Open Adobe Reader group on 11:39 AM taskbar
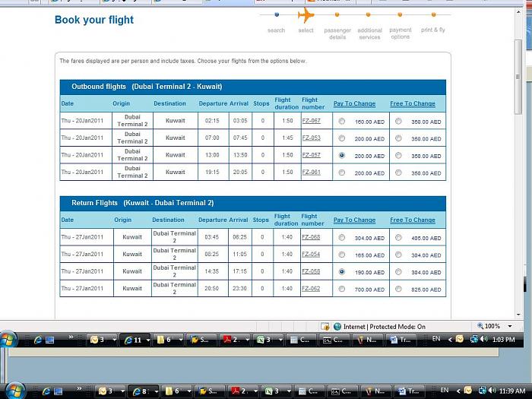532x399 pixels. (x=242, y=391)
